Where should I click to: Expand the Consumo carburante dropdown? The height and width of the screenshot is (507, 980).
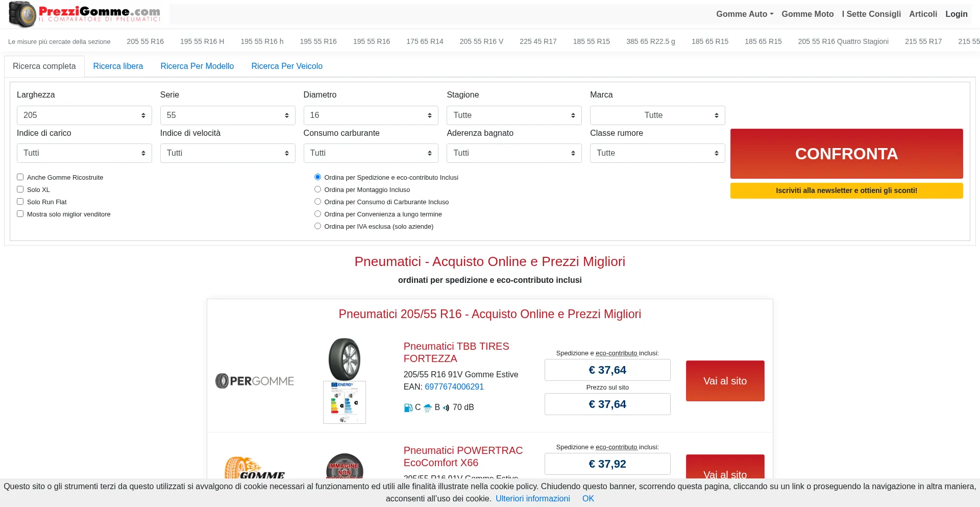[x=371, y=153]
